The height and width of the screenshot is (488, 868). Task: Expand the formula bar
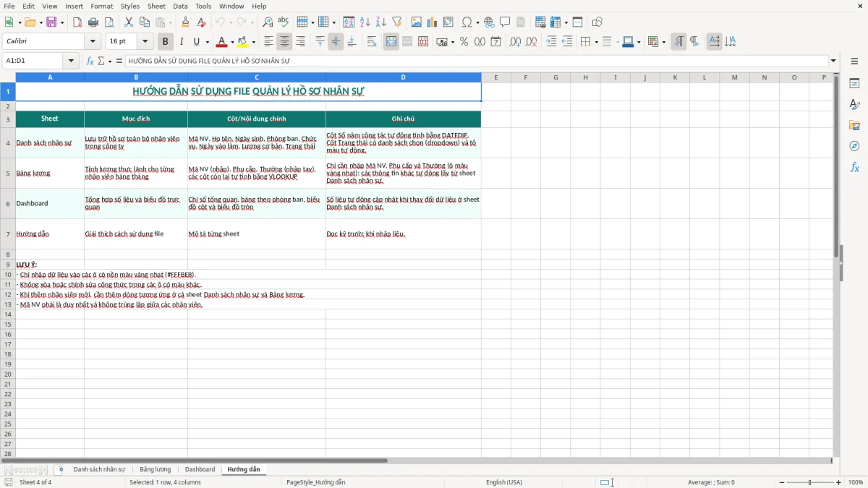pos(833,61)
